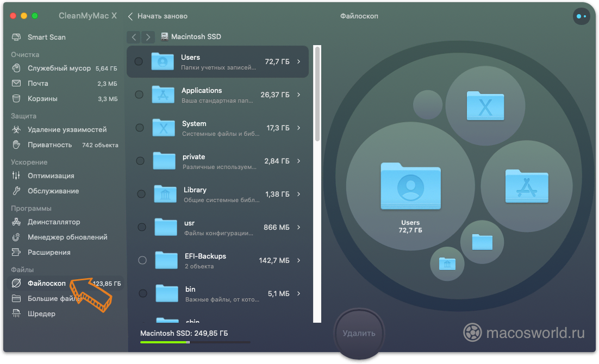Expand usr folder with its chevron

coord(299,227)
